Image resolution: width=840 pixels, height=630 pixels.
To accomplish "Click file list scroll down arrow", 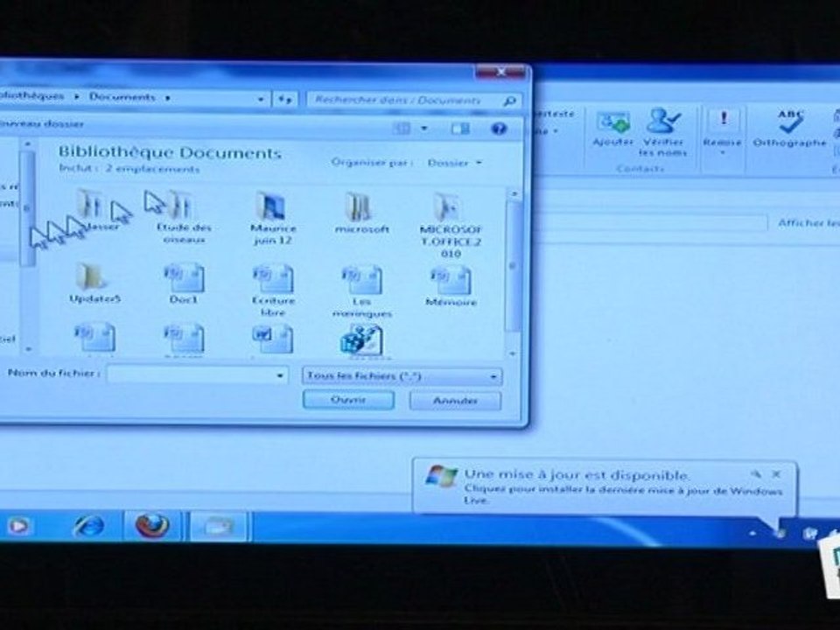I will 513,353.
